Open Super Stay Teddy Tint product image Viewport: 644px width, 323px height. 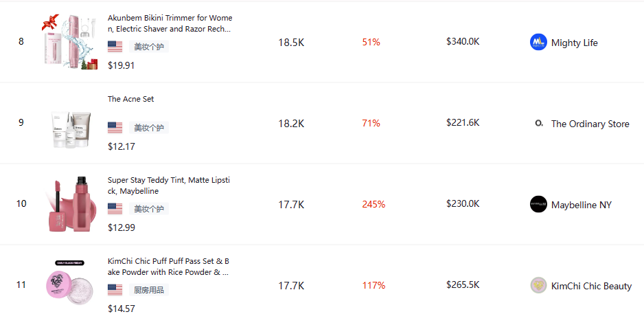[70, 204]
